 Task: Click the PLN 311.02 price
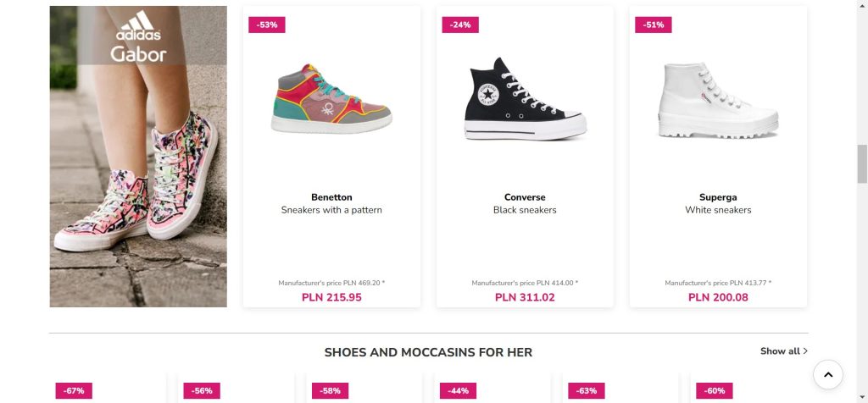pos(525,297)
